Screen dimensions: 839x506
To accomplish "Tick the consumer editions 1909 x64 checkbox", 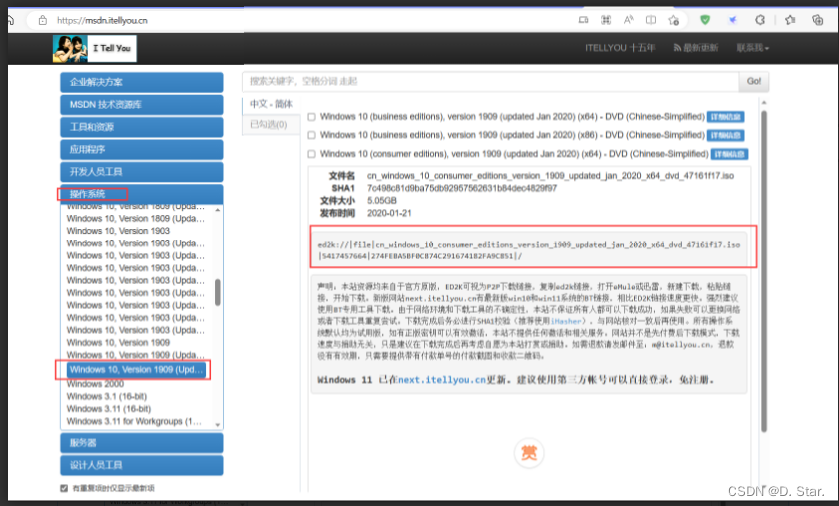I will point(311,154).
